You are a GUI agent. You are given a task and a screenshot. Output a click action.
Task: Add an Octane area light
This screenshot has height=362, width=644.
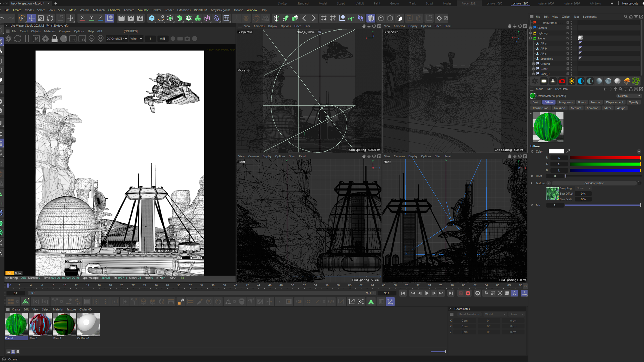pos(544,81)
